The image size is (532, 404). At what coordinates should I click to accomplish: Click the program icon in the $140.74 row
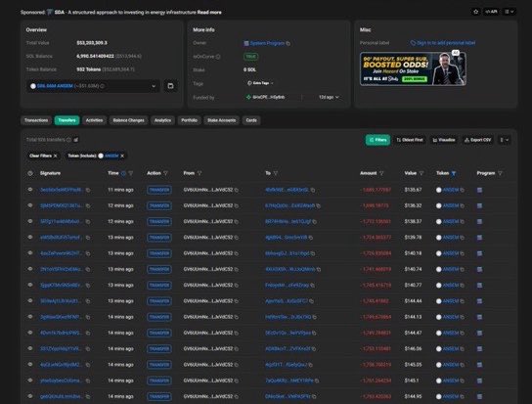coord(479,270)
